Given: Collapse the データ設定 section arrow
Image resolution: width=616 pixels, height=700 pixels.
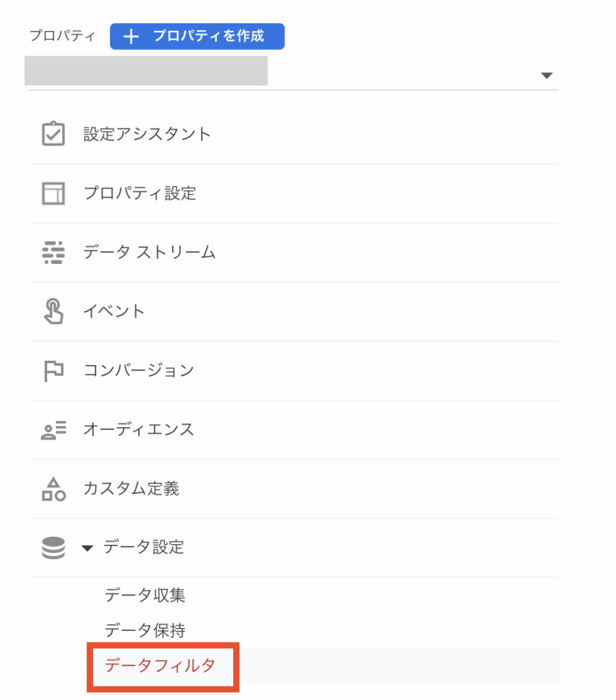Looking at the screenshot, I should click(x=87, y=548).
